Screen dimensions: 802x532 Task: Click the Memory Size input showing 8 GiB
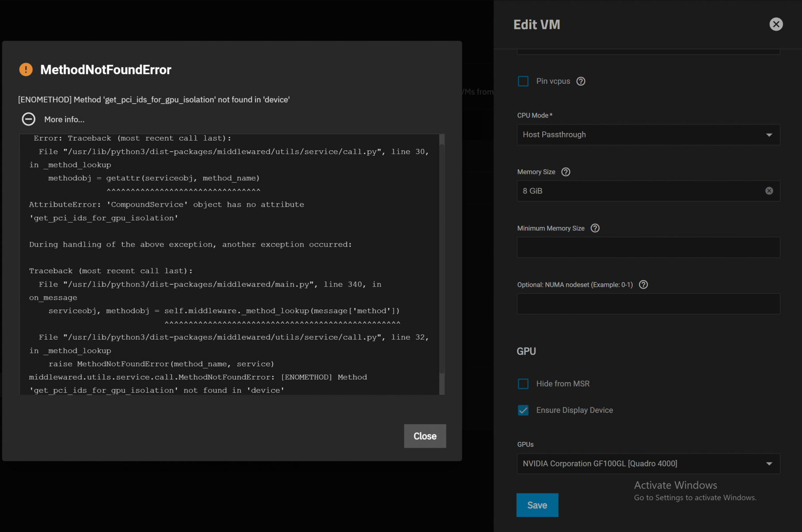tap(638, 191)
